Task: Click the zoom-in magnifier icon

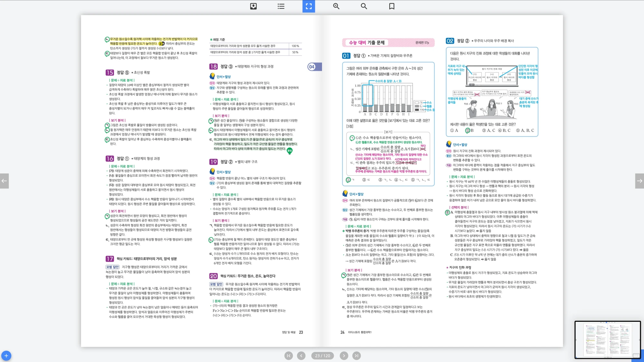Action: coord(336,6)
